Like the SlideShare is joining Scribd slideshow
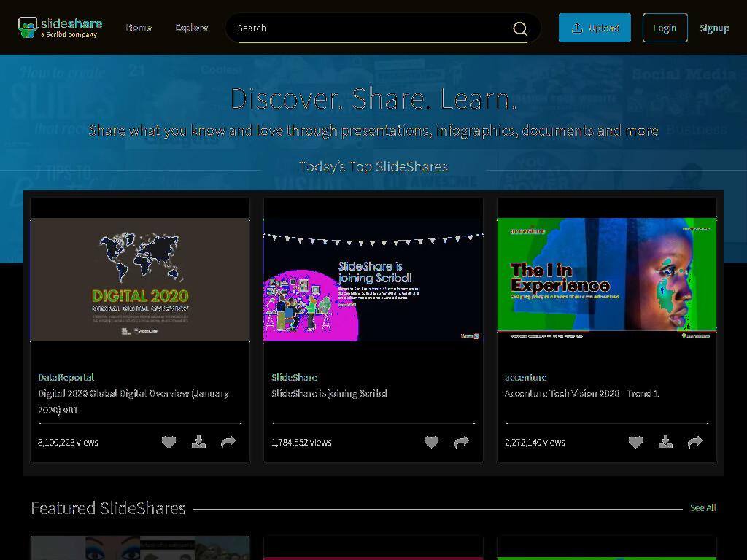Viewport: 747px width, 560px height. coord(432,443)
